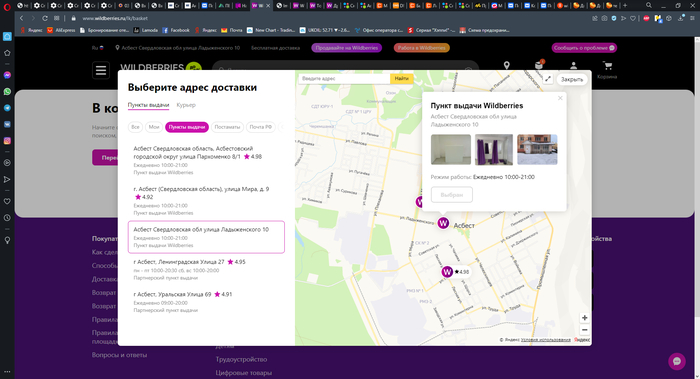Click the heart add-to-bookmarks icon in address bar

(x=633, y=18)
